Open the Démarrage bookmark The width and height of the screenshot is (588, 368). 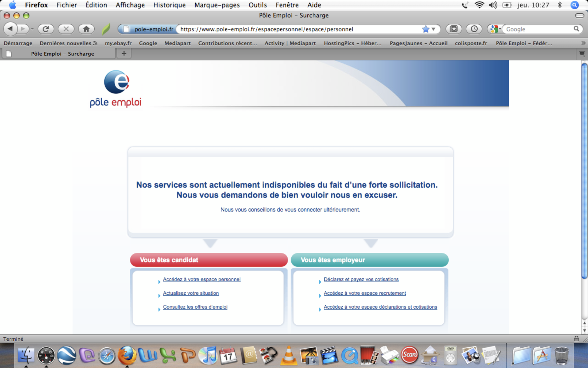point(18,43)
